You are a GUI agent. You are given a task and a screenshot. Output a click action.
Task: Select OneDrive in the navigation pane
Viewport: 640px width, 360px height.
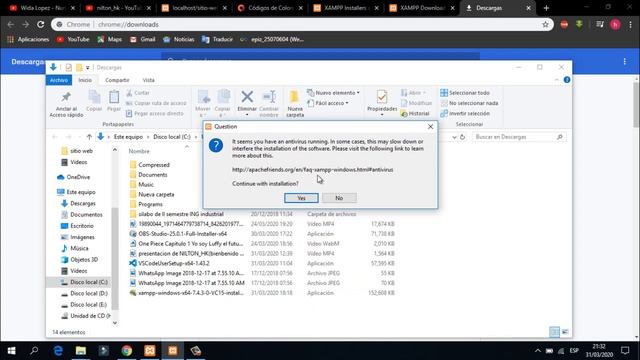(x=73, y=177)
